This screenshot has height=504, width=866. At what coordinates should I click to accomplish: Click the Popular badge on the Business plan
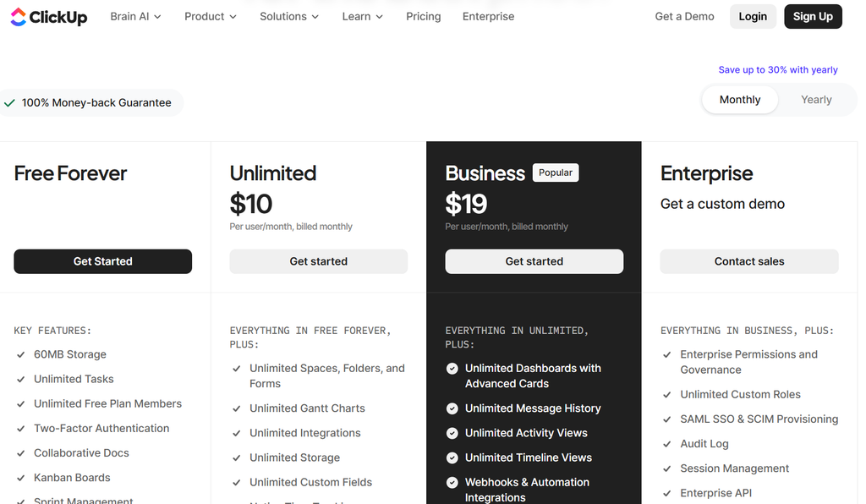pyautogui.click(x=555, y=173)
